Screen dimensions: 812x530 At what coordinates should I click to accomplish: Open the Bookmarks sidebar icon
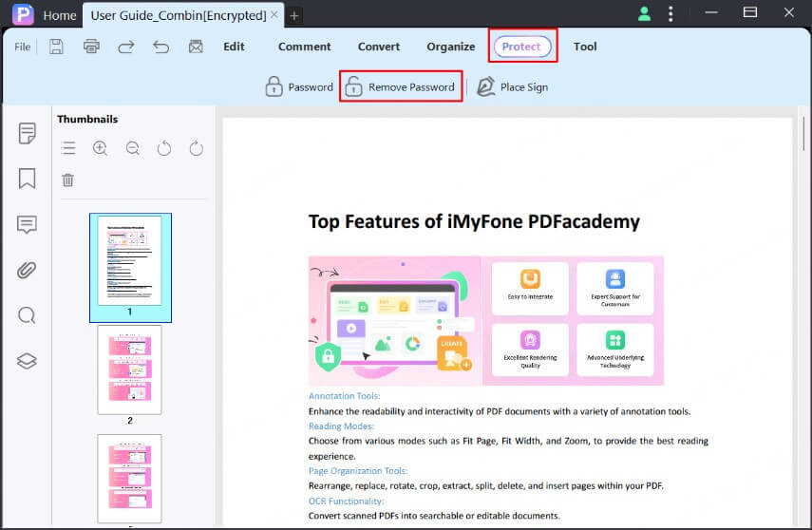coord(27,179)
